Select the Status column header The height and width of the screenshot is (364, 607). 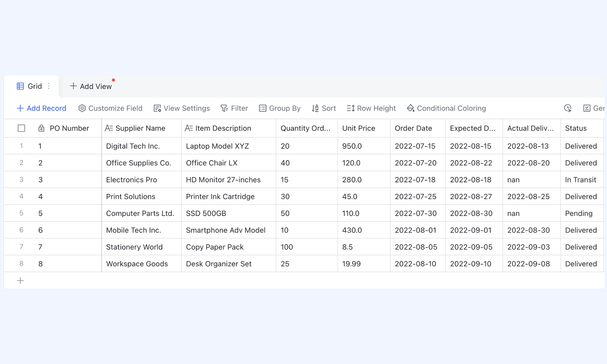[x=582, y=128]
